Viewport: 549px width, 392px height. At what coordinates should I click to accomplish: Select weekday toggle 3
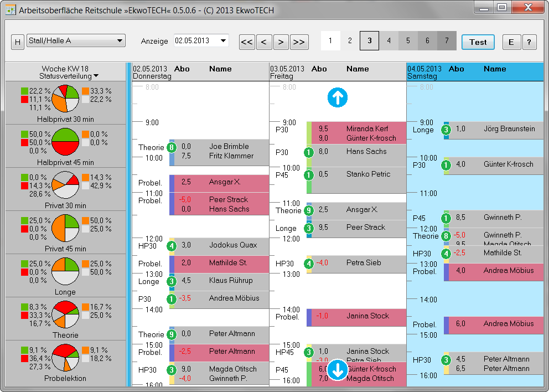click(369, 41)
